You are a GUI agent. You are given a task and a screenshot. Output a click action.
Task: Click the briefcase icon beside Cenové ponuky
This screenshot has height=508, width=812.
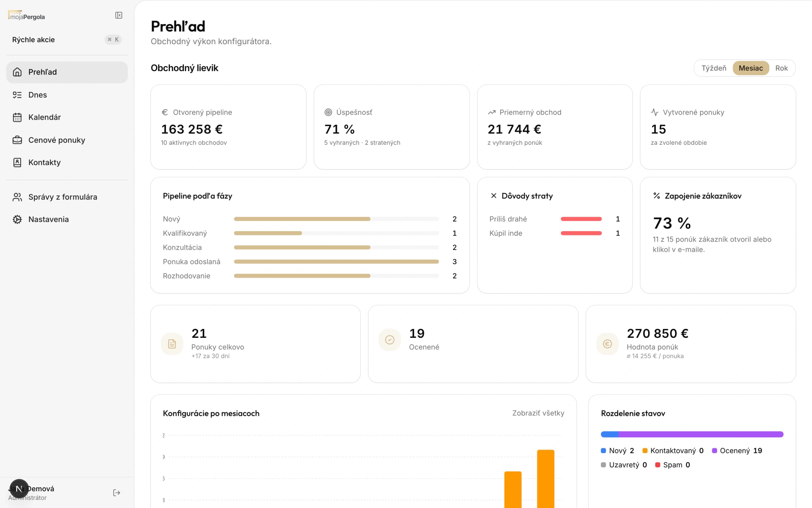click(17, 140)
